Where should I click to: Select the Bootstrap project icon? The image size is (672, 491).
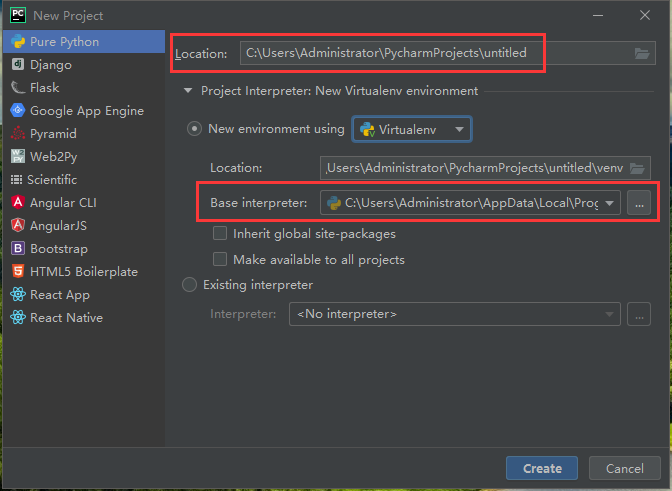(18, 249)
